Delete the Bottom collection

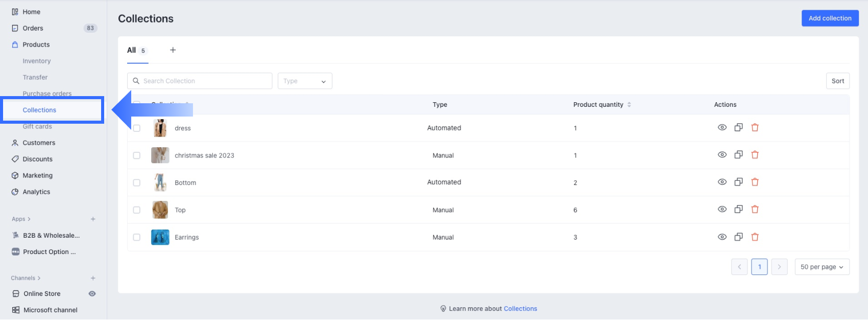(x=755, y=182)
